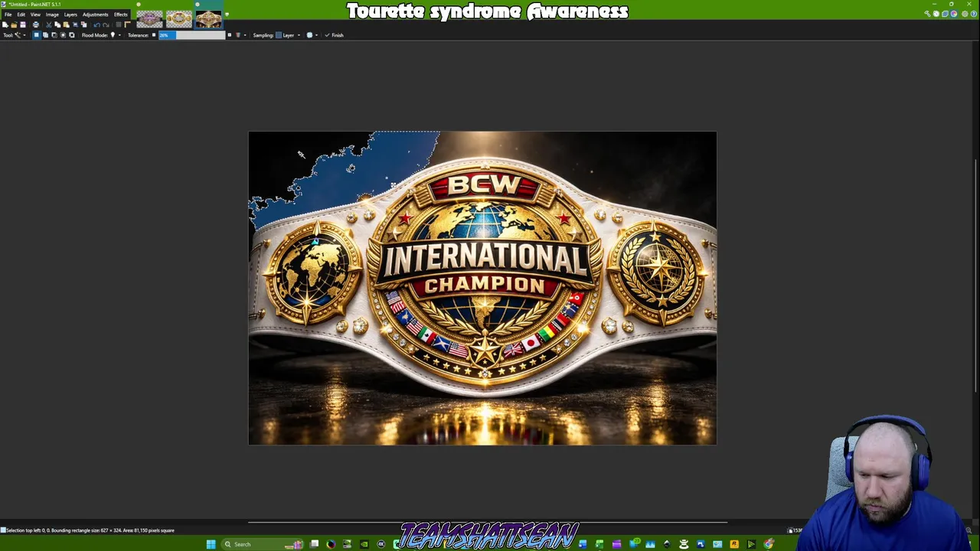
Task: Select the Replace selection mode
Action: (x=36, y=35)
